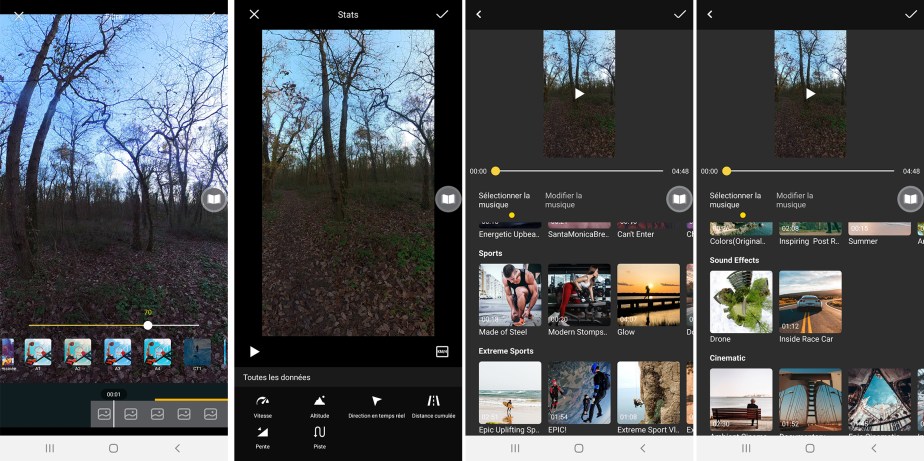This screenshot has width=924, height=461.
Task: Open recent apps on the filter screen navbar
Action: tap(50, 448)
